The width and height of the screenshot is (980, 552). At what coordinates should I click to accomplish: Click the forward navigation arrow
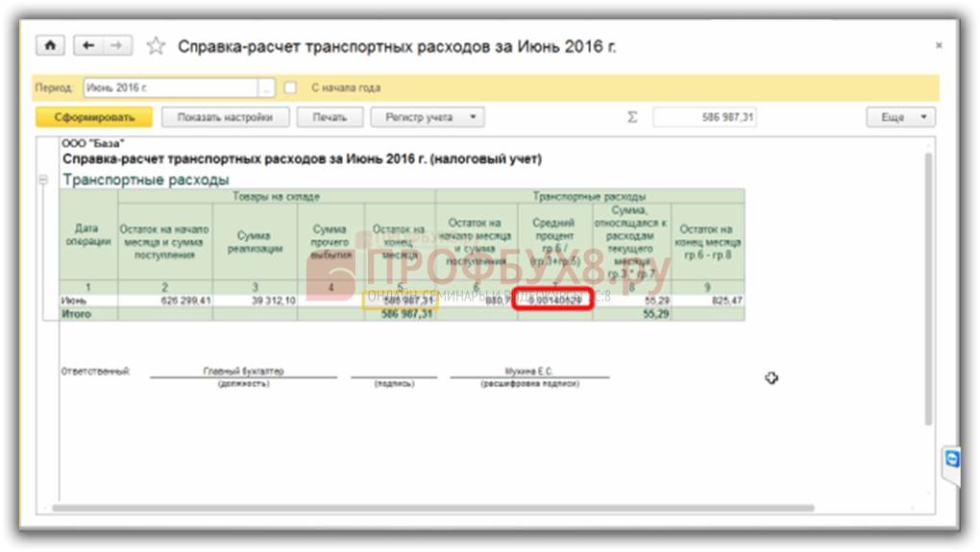tap(116, 46)
